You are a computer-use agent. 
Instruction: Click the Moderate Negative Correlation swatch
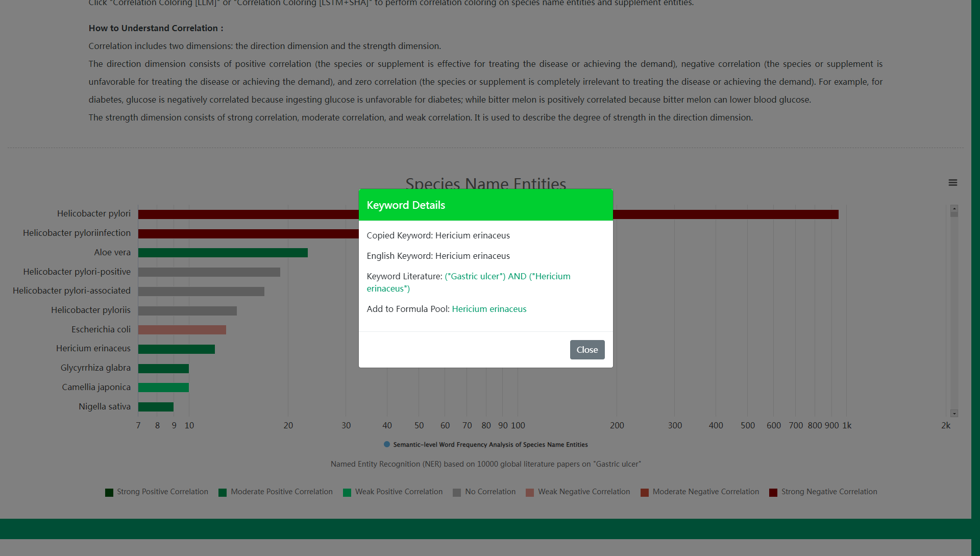coord(645,493)
